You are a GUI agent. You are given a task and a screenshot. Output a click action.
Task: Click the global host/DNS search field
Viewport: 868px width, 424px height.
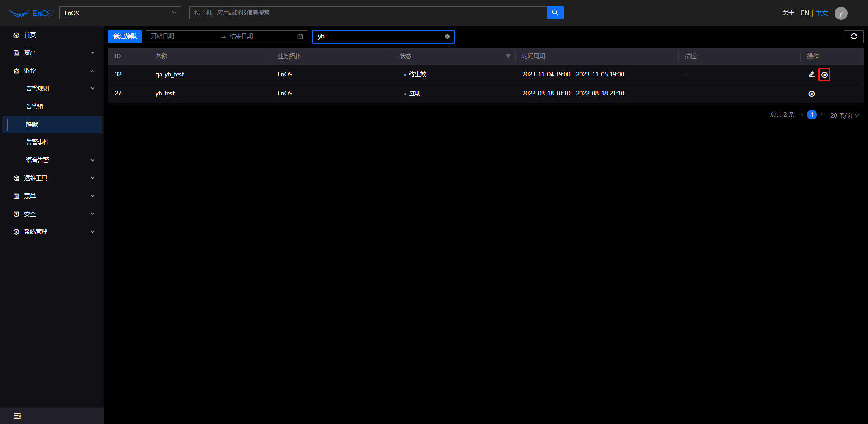(x=368, y=13)
